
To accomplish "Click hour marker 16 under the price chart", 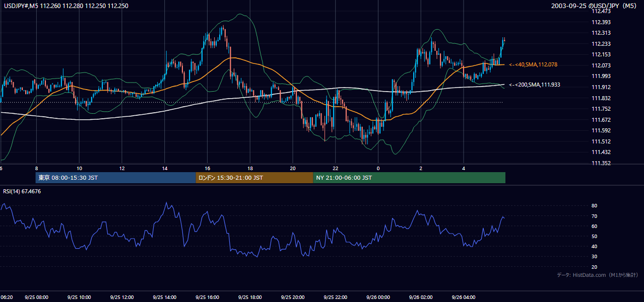I will coord(207,168).
